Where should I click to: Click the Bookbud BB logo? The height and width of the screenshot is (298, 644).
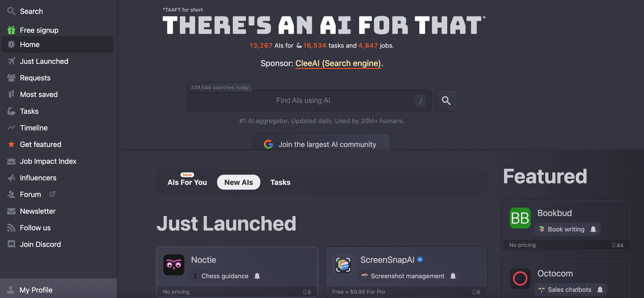(520, 218)
